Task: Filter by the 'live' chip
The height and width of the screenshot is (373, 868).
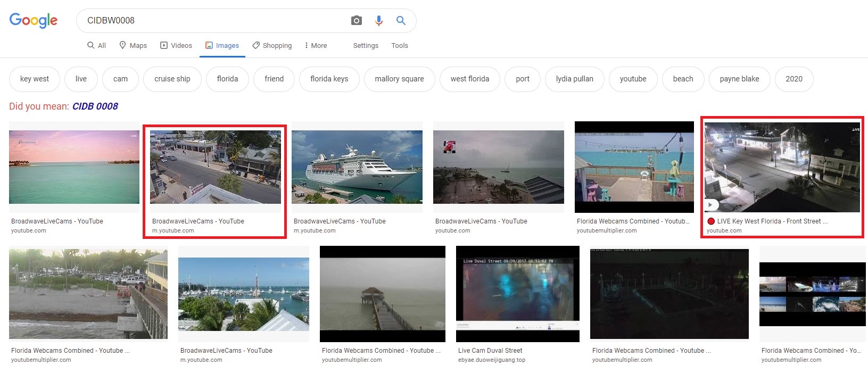Action: (81, 79)
